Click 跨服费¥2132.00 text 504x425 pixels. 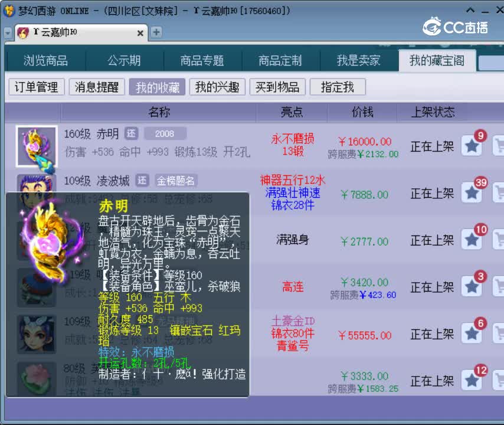[x=363, y=154]
